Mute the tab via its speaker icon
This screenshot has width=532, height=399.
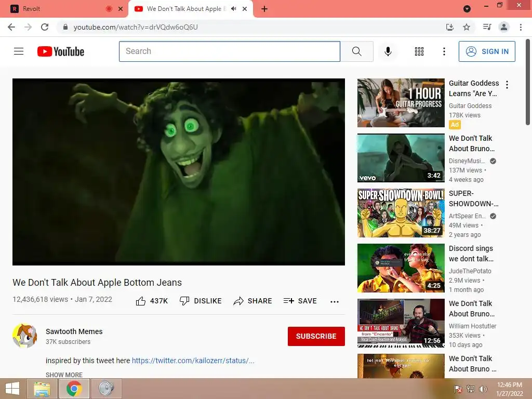point(233,9)
